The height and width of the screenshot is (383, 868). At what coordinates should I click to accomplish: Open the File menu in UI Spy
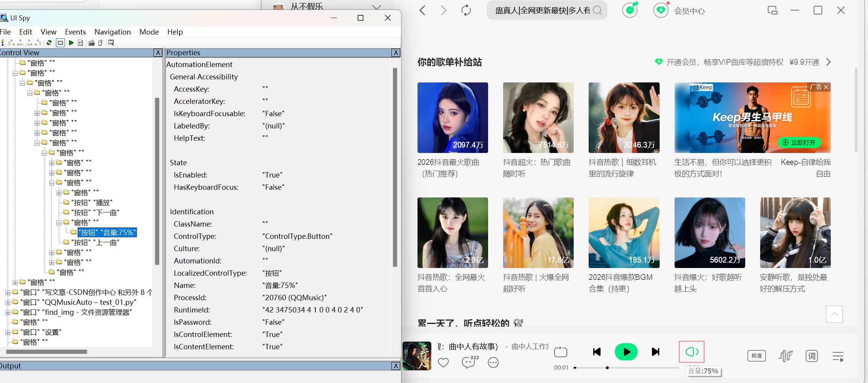tap(5, 32)
